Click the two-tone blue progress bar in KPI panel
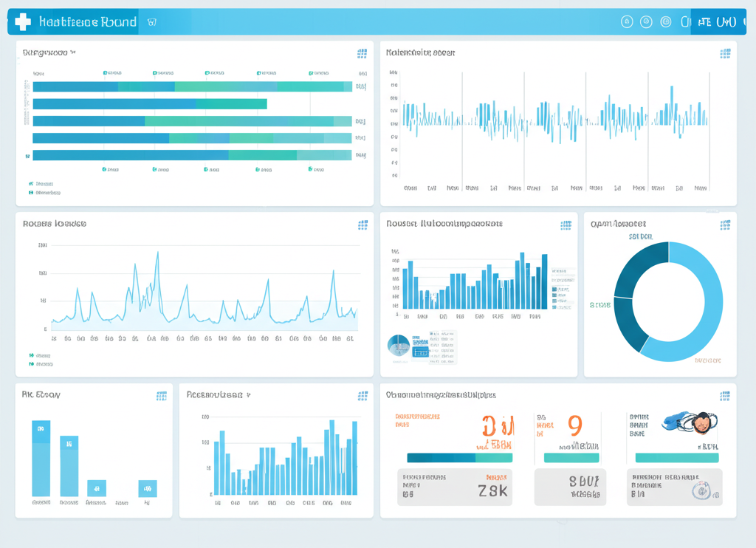 coord(459,458)
